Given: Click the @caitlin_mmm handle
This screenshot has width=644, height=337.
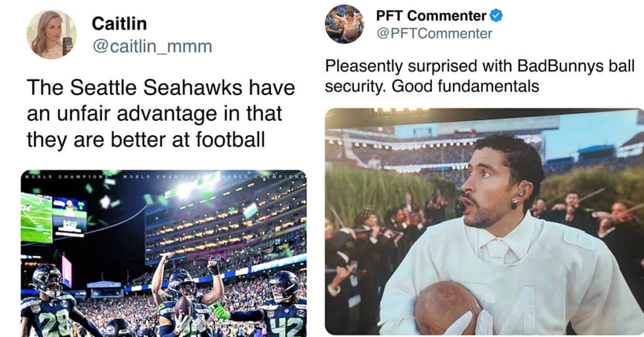Looking at the screenshot, I should coord(152,46).
